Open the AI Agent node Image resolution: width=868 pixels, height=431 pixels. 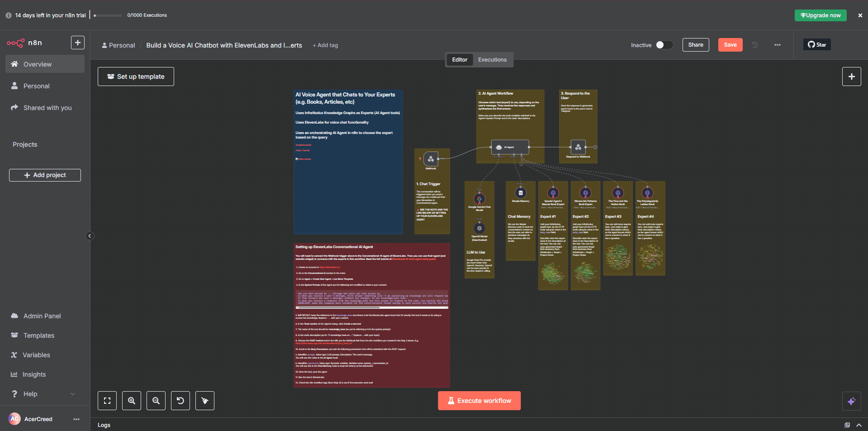(510, 147)
